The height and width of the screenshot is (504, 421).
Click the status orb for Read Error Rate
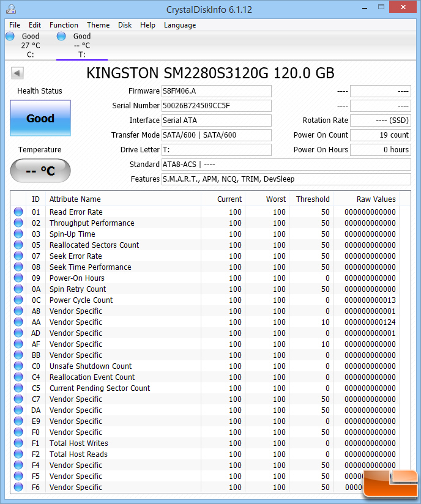[x=18, y=212]
